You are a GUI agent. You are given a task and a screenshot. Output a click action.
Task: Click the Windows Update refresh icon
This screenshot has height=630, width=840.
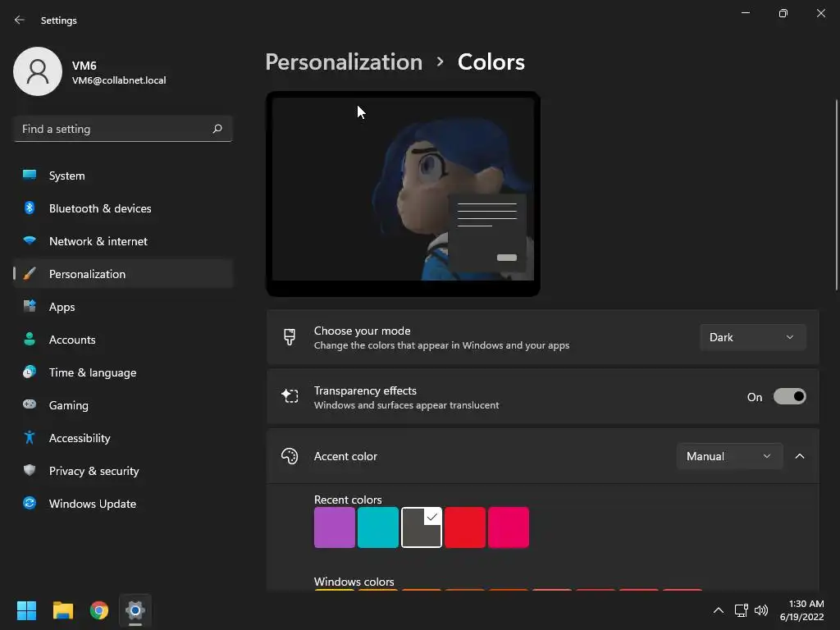click(30, 503)
